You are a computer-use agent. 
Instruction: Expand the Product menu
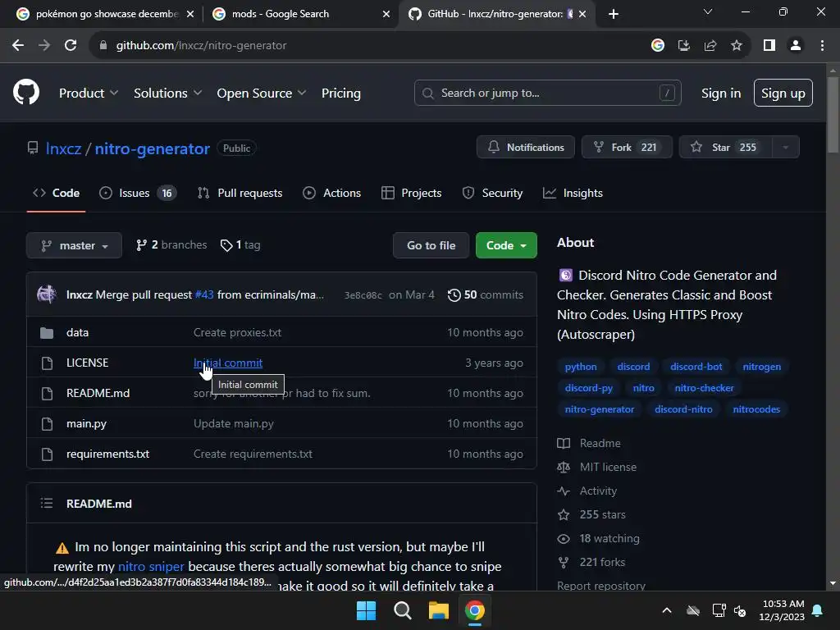pyautogui.click(x=89, y=94)
